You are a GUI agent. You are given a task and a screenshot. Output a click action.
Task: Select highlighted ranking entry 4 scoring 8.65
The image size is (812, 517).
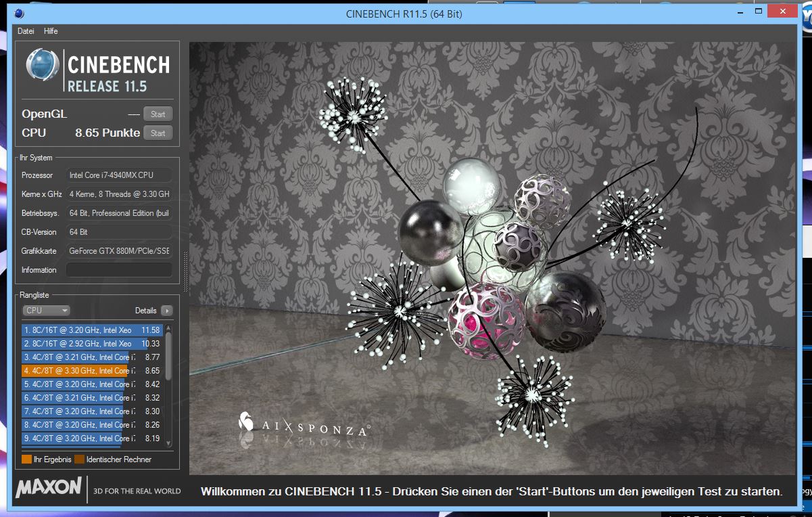(x=92, y=371)
